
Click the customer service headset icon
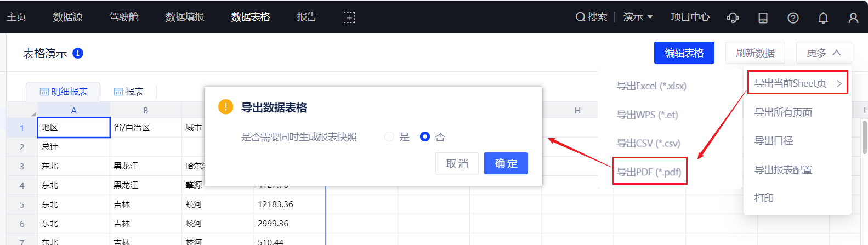click(733, 18)
